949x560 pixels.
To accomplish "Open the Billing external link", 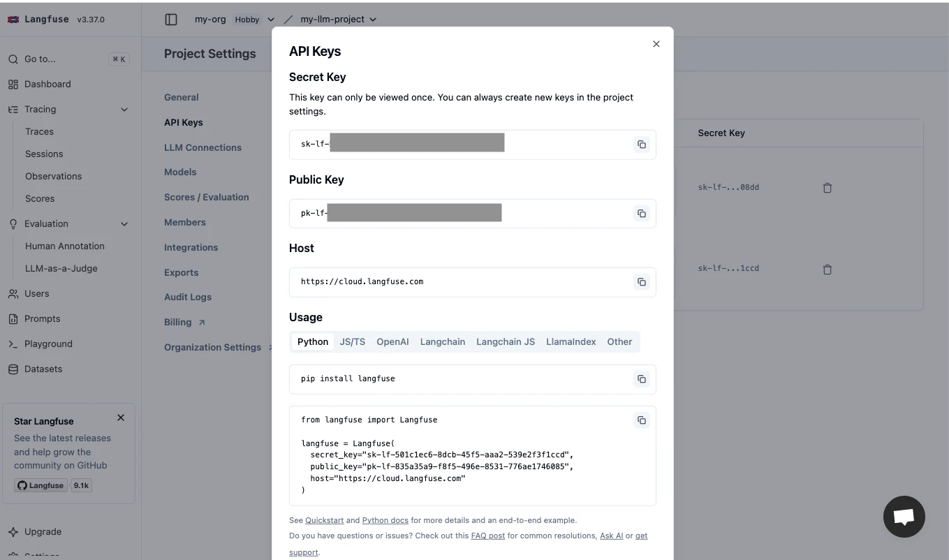I will coord(184,323).
